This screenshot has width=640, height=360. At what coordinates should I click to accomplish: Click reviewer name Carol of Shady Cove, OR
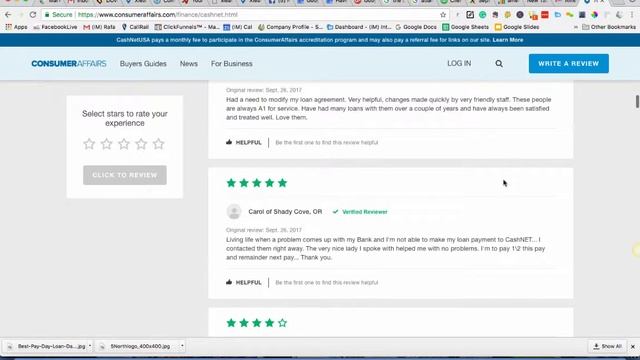point(285,211)
